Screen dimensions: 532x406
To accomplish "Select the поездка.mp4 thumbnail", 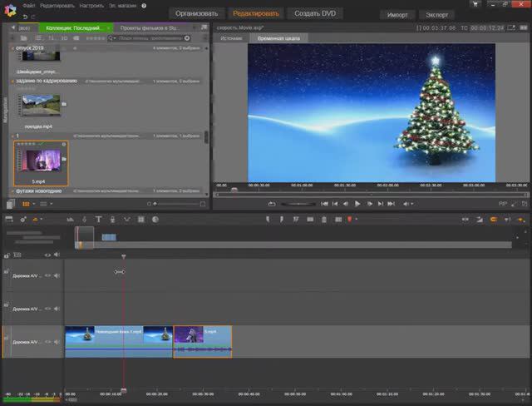I will 41,106.
